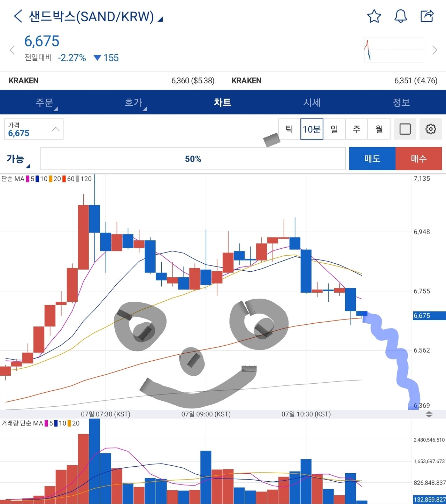446x504 pixels.
Task: Open price alert bell icon
Action: (400, 16)
